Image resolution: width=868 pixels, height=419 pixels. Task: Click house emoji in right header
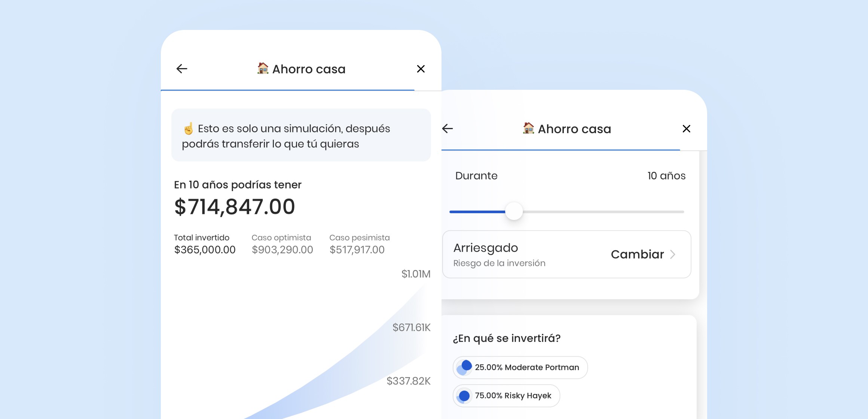528,128
